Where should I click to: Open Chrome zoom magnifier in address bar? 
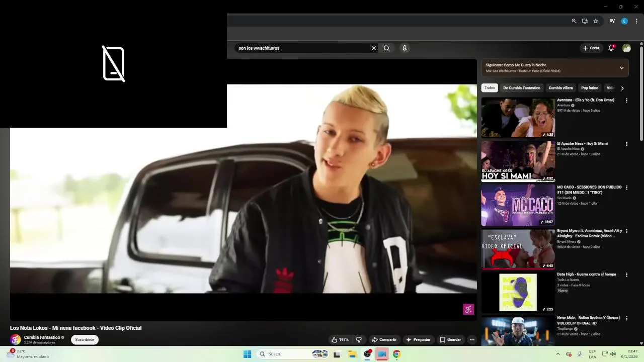574,21
